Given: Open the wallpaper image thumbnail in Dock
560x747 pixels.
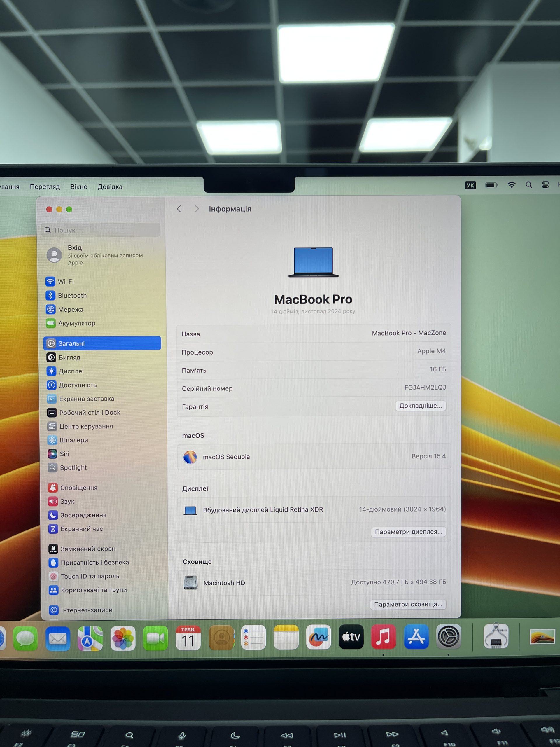Looking at the screenshot, I should click(x=542, y=637).
